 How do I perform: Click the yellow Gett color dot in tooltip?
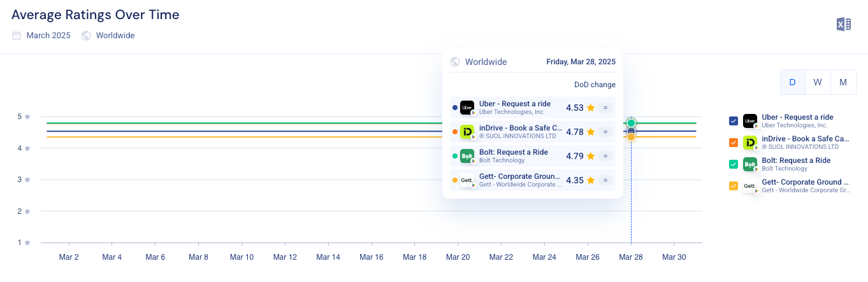tap(454, 180)
